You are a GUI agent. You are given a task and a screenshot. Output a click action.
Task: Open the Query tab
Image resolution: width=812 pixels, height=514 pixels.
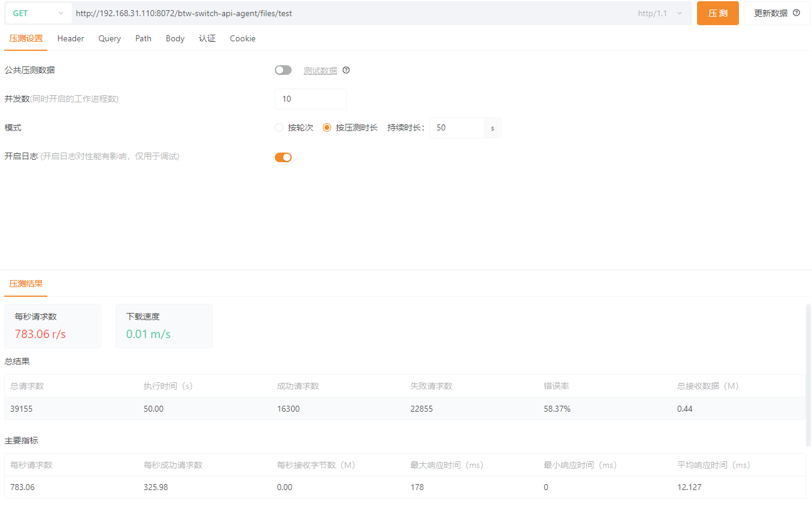(110, 38)
